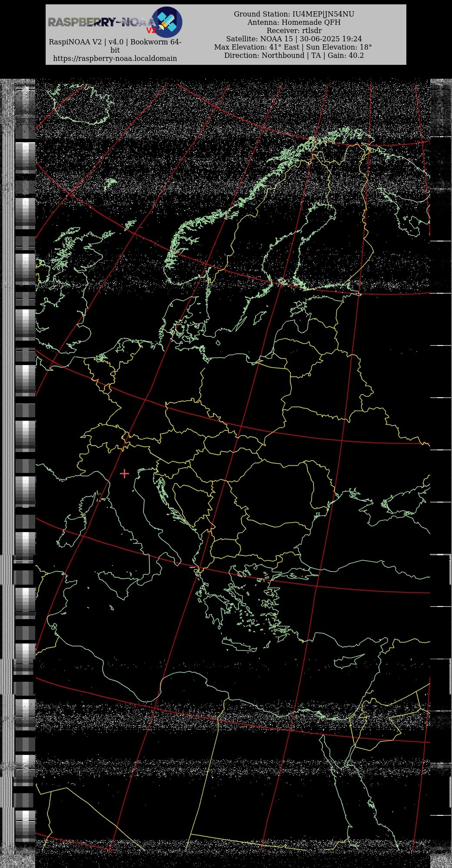
Task: Select the 'Antenna: Homemade QFH' text
Action: click(294, 23)
